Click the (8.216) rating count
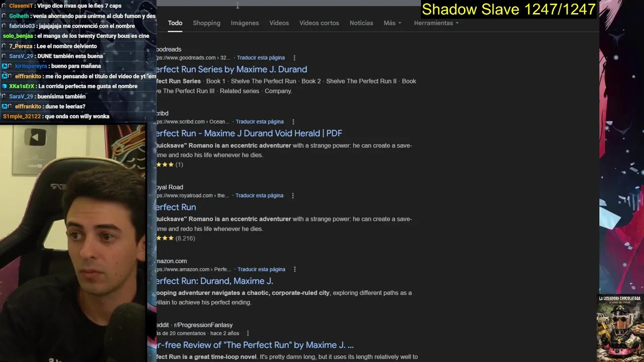 point(185,238)
